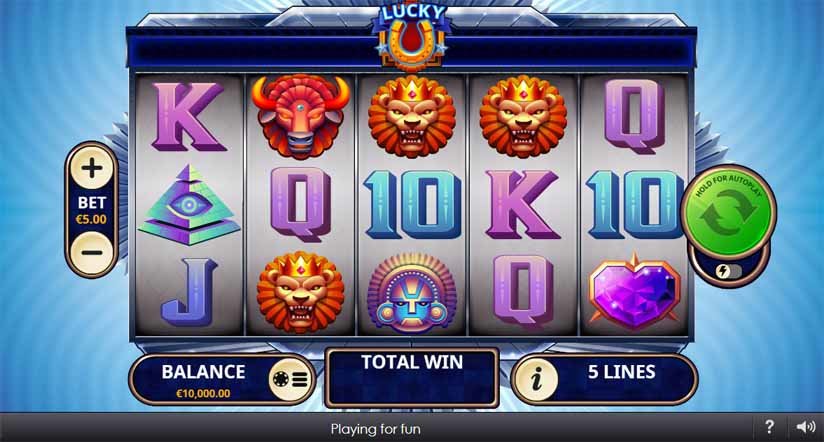Screen dimensions: 824x442
Task: Click the pyramid eye symbol
Action: tap(189, 205)
